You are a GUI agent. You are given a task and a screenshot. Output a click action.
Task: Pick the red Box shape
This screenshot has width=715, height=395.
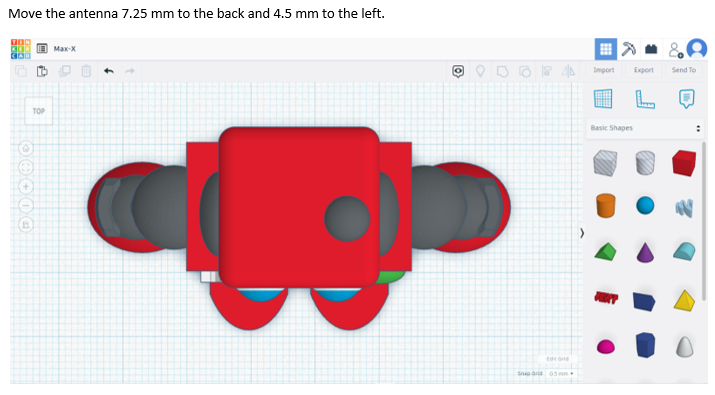coord(684,163)
